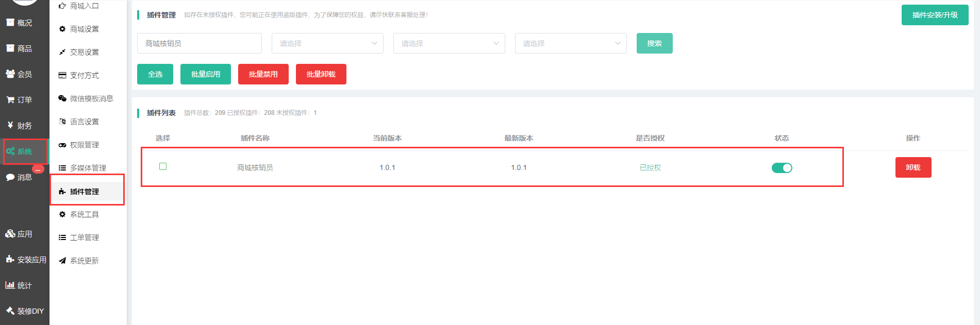Check the 商城核销员 row checkbox
This screenshot has height=325, width=980.
tap(163, 166)
